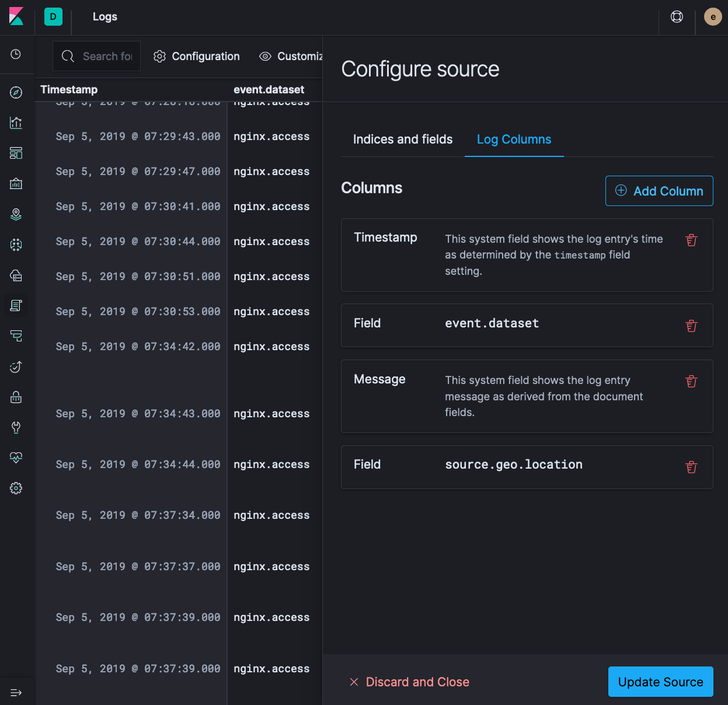Open the Dashboard app from sidebar
The image size is (728, 705).
(x=16, y=153)
